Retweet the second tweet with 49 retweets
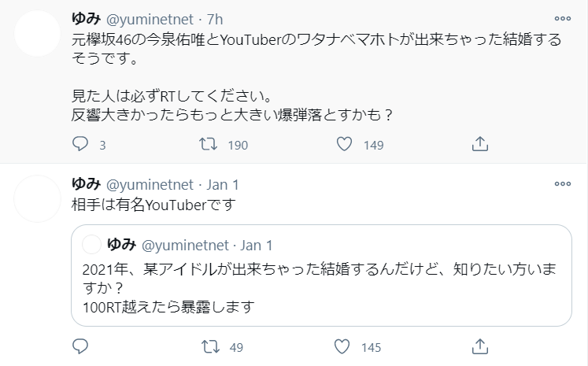This screenshot has width=588, height=366. (x=210, y=346)
